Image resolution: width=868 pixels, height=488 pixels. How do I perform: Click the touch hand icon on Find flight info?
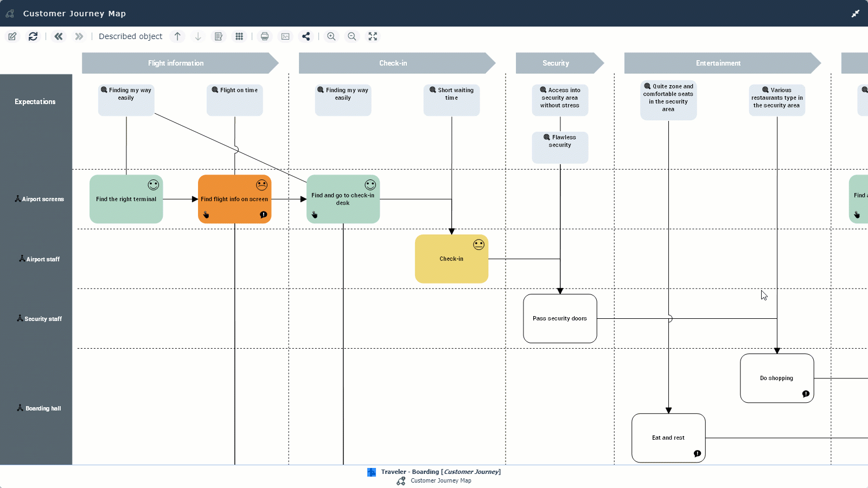206,215
